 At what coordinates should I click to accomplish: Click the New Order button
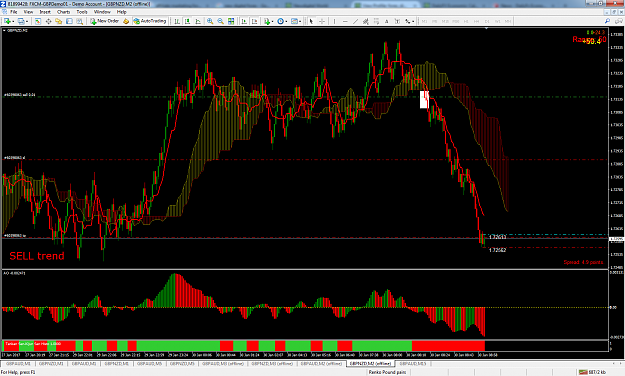pos(104,21)
